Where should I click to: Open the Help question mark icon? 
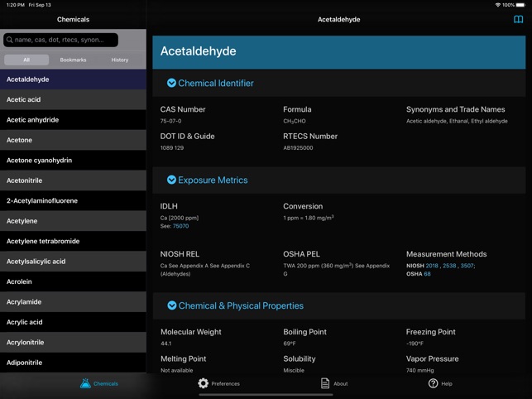pyautogui.click(x=433, y=383)
